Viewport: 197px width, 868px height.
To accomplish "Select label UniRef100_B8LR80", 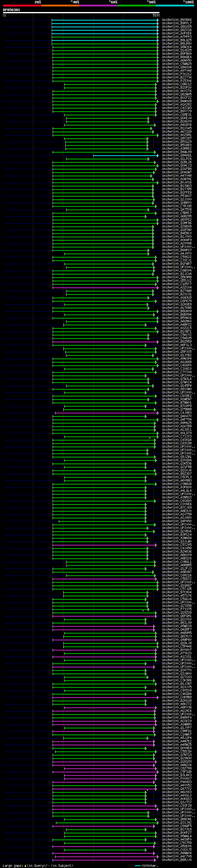I will pyautogui.click(x=177, y=43).
